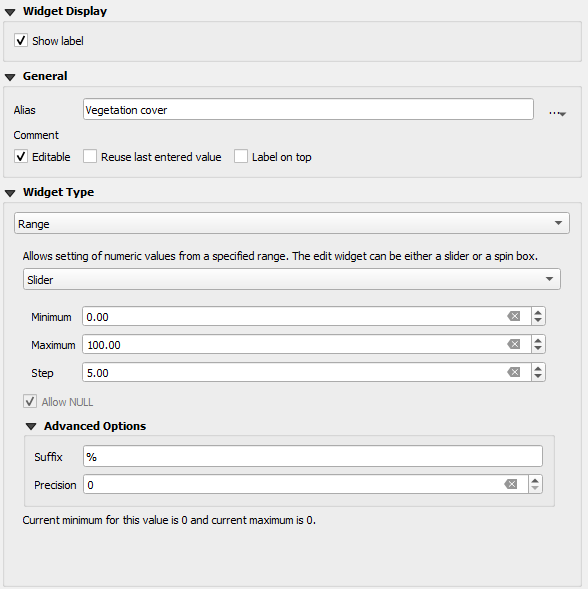This screenshot has width=588, height=589.
Task: Click the Comment label
Action: tap(36, 135)
